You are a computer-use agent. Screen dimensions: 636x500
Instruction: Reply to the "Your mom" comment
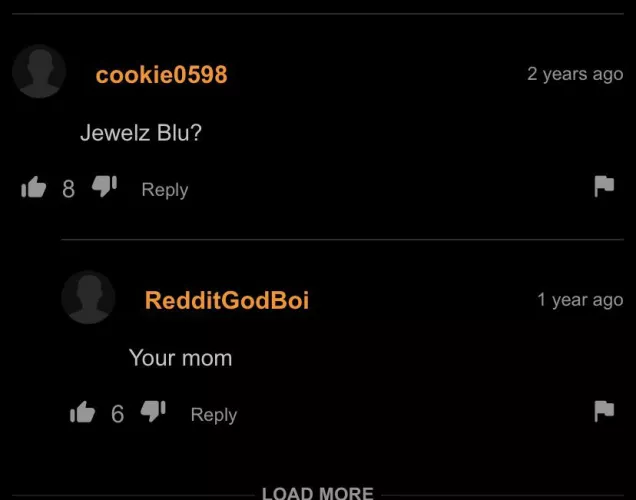click(x=214, y=415)
